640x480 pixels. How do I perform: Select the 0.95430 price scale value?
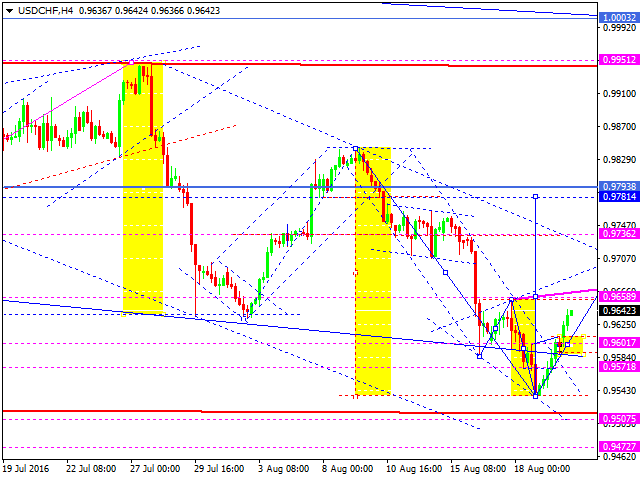point(620,391)
